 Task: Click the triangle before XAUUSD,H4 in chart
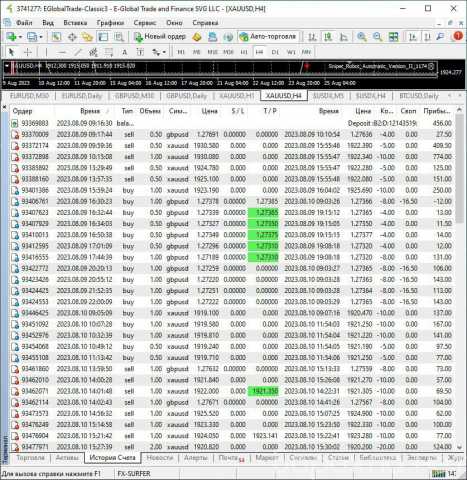point(7,66)
